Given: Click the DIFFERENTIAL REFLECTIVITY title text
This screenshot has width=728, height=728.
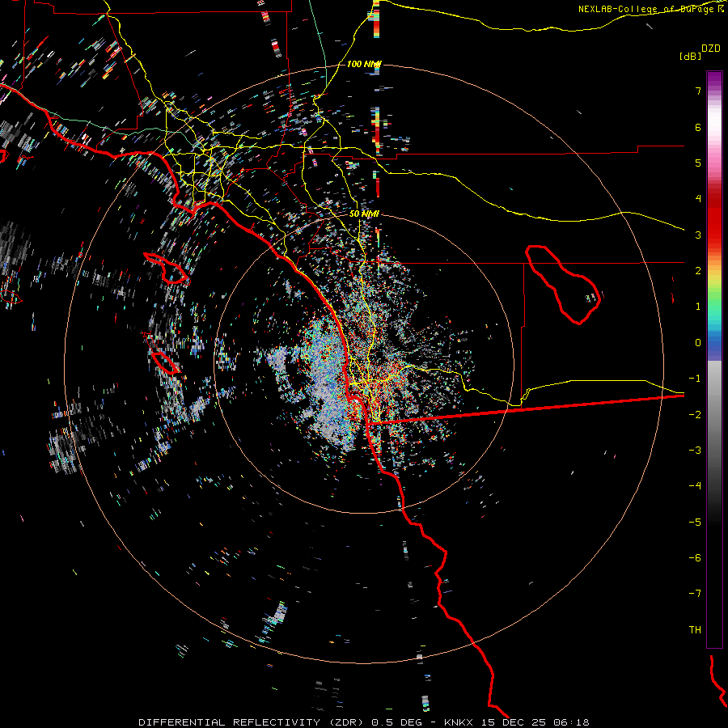Looking at the screenshot, I should coord(230,722).
